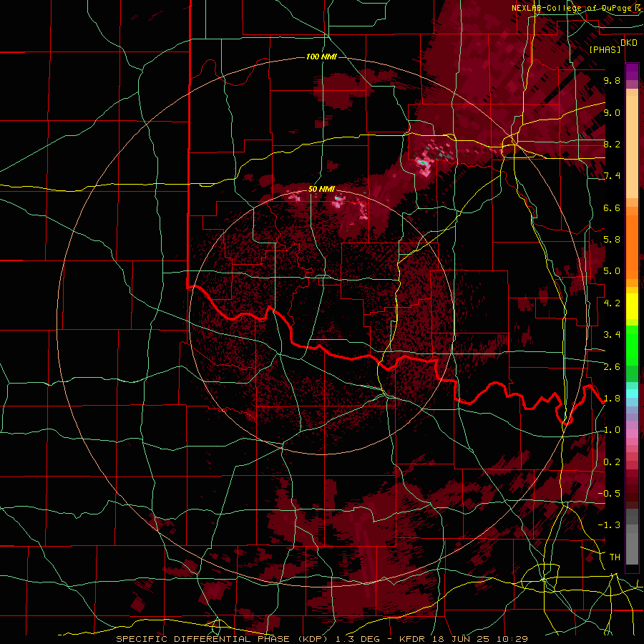Pick the cyan segment of the color bar
Image resolution: width=644 pixels, height=644 pixels.
pyautogui.click(x=632, y=393)
